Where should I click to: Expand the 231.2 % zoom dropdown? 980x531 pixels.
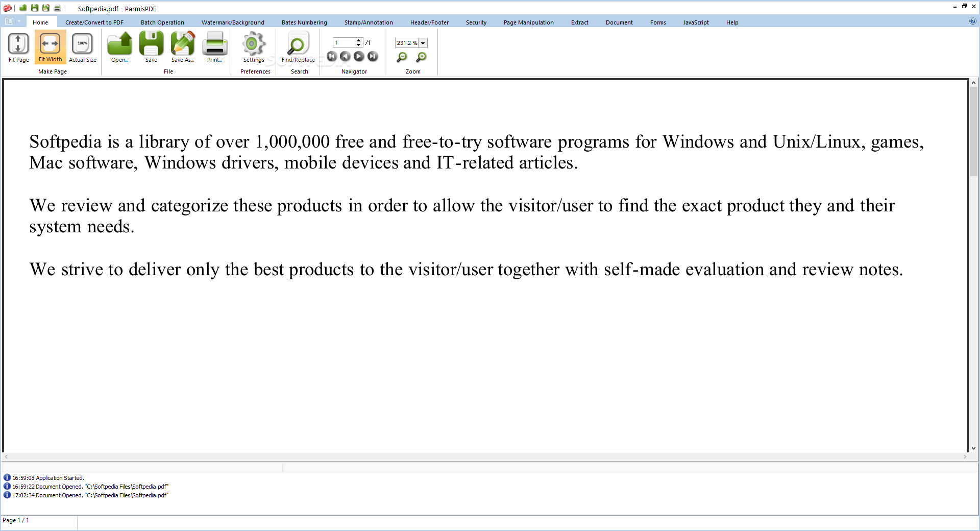(x=423, y=43)
